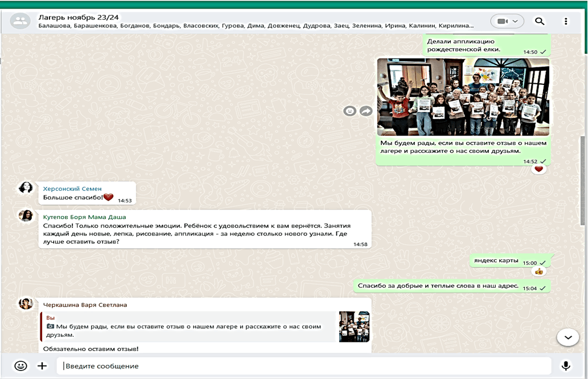Screen dimensions: 588x379
Task: Select sender name 'Херсонский Семен'
Action: coord(72,189)
